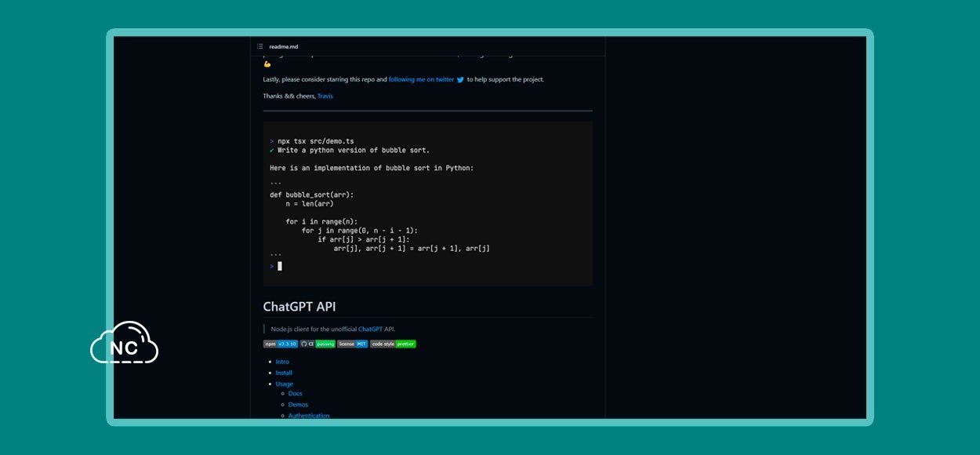Jump to the Usage section link
This screenshot has height=455, width=980.
[285, 384]
